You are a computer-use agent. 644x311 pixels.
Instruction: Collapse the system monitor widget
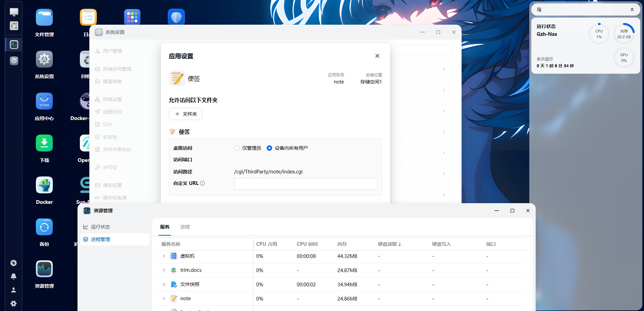coord(632,9)
